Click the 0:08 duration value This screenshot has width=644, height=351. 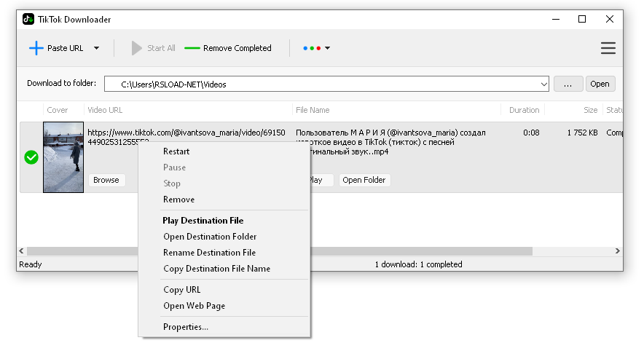[x=531, y=133]
